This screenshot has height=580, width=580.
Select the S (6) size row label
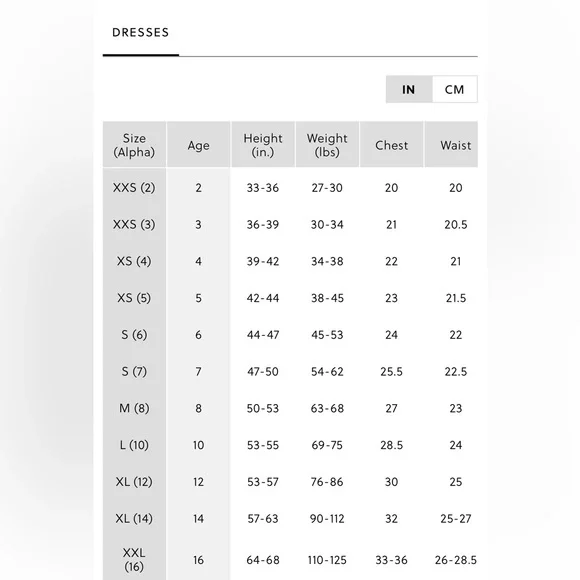click(134, 334)
